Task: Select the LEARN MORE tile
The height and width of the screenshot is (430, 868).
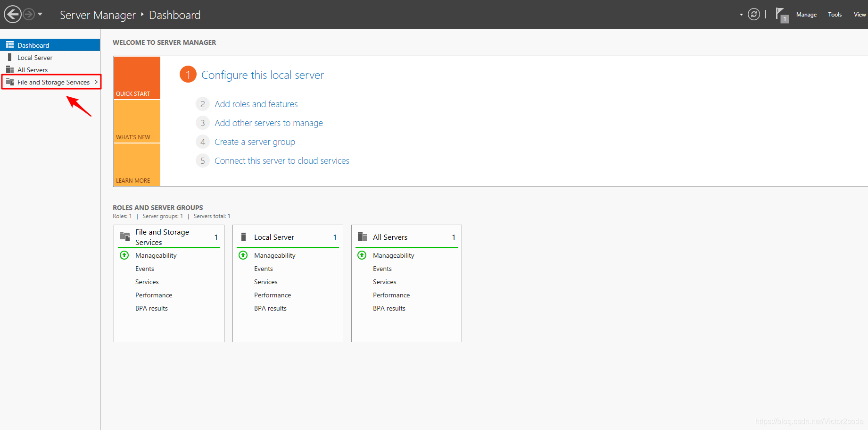Action: (137, 165)
